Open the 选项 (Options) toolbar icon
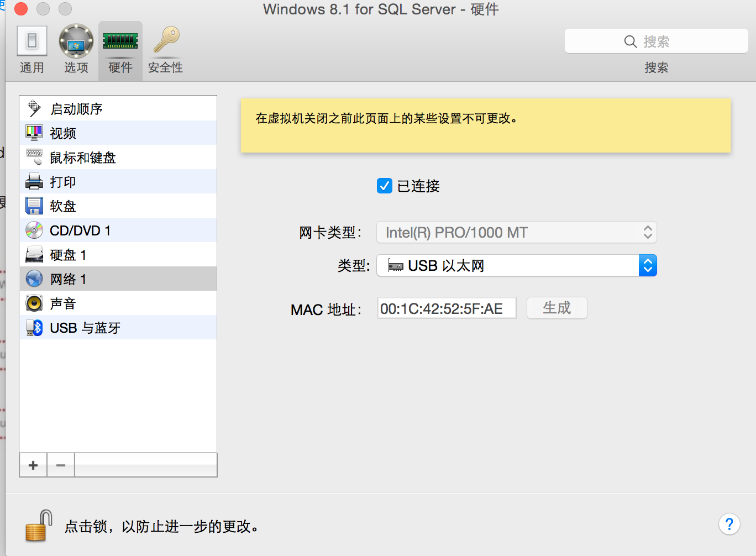This screenshot has width=756, height=556. [76, 41]
